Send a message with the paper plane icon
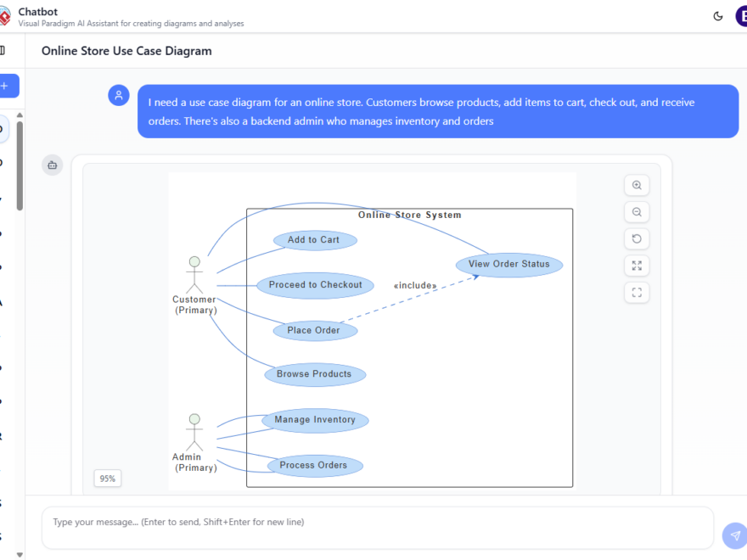This screenshot has width=747, height=560. 733,535
